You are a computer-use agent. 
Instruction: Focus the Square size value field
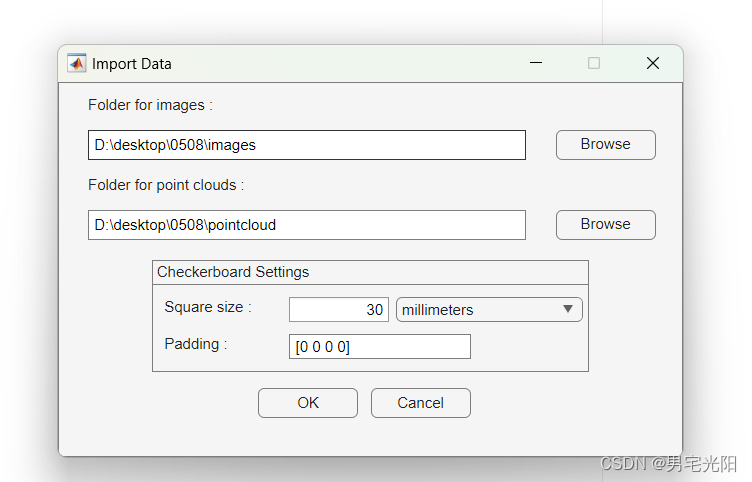339,310
